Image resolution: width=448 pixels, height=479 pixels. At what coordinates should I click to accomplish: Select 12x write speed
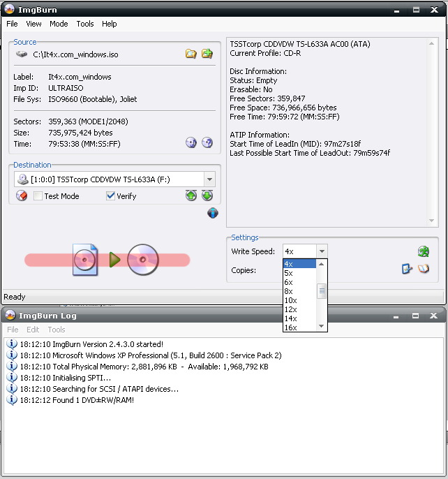pyautogui.click(x=299, y=309)
